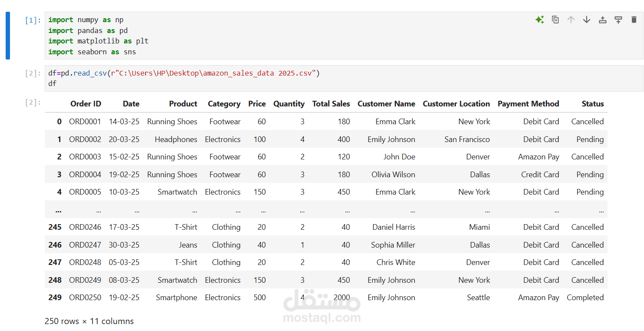Click the move cell up arrow
This screenshot has height=331, width=644.
pyautogui.click(x=571, y=20)
